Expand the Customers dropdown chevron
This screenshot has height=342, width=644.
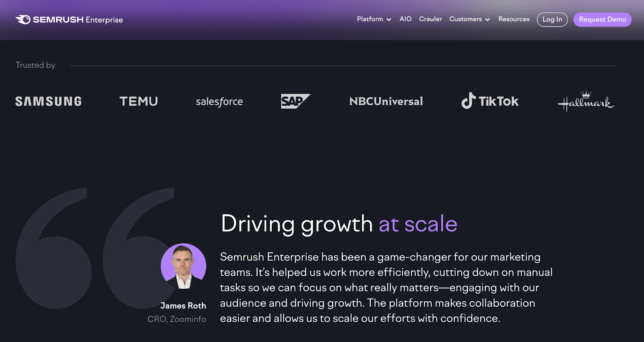point(487,20)
